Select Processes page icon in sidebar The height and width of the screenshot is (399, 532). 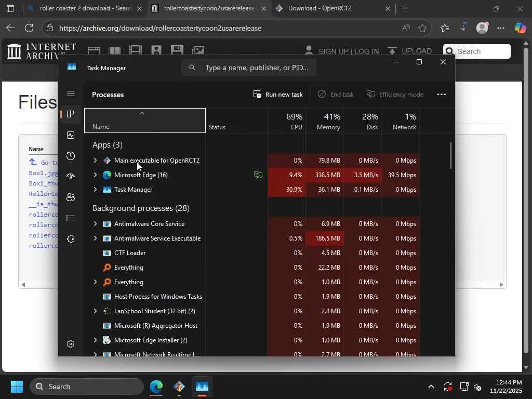coord(71,114)
